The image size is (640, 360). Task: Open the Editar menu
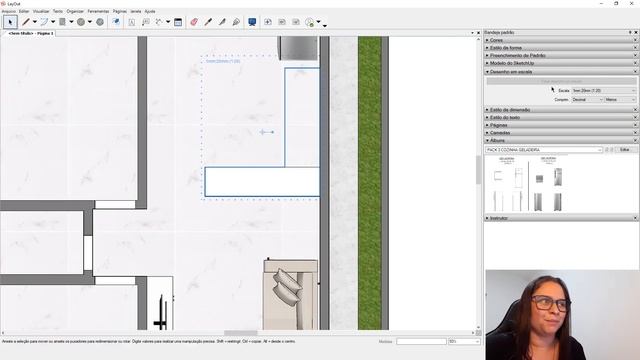(x=24, y=11)
